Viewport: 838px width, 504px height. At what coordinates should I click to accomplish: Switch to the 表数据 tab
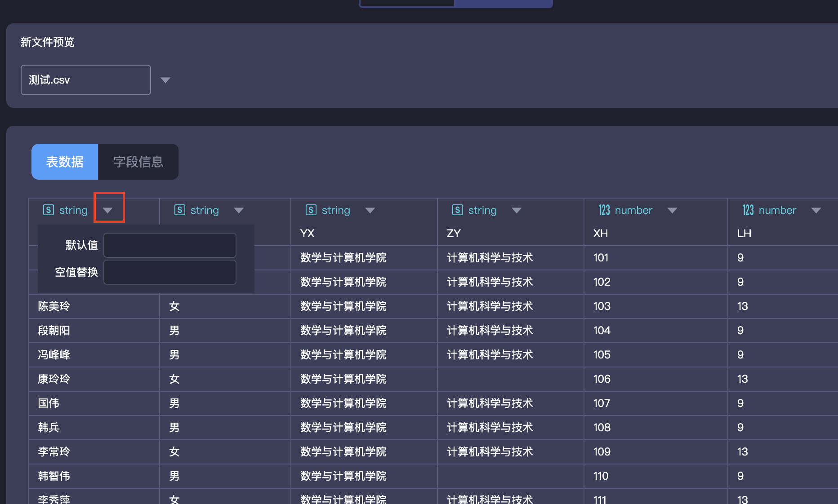pyautogui.click(x=65, y=162)
